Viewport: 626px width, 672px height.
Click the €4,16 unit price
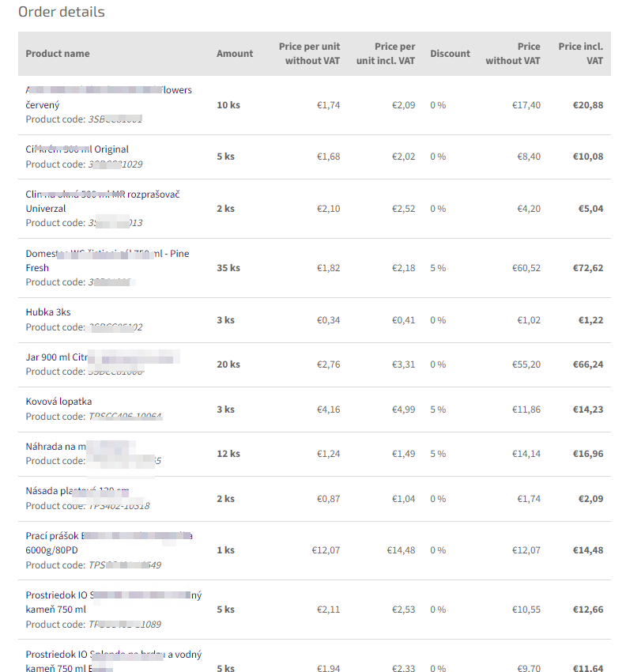tap(328, 410)
